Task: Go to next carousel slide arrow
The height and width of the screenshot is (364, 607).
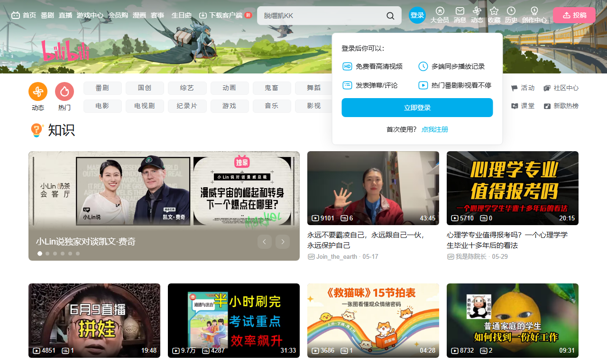Action: coord(283,242)
